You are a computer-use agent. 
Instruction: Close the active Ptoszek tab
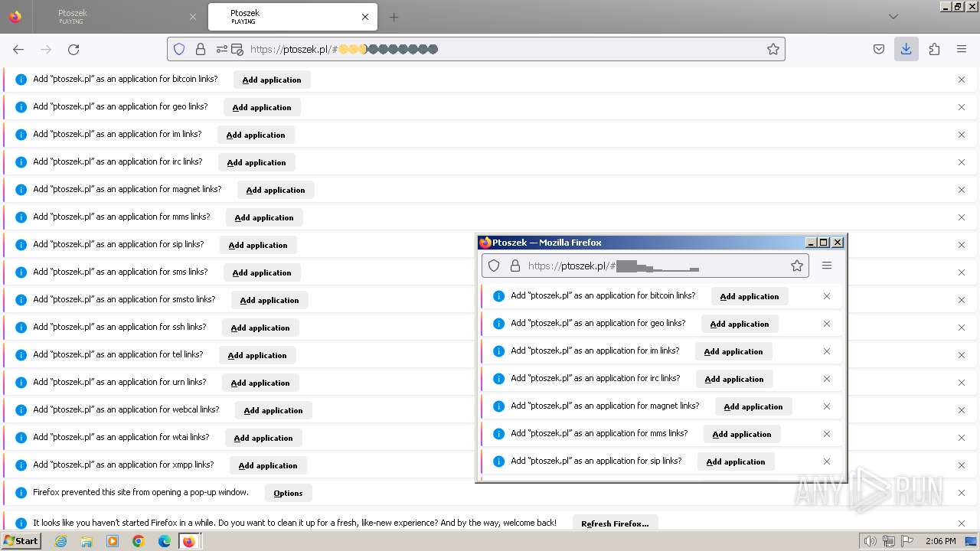click(x=365, y=17)
